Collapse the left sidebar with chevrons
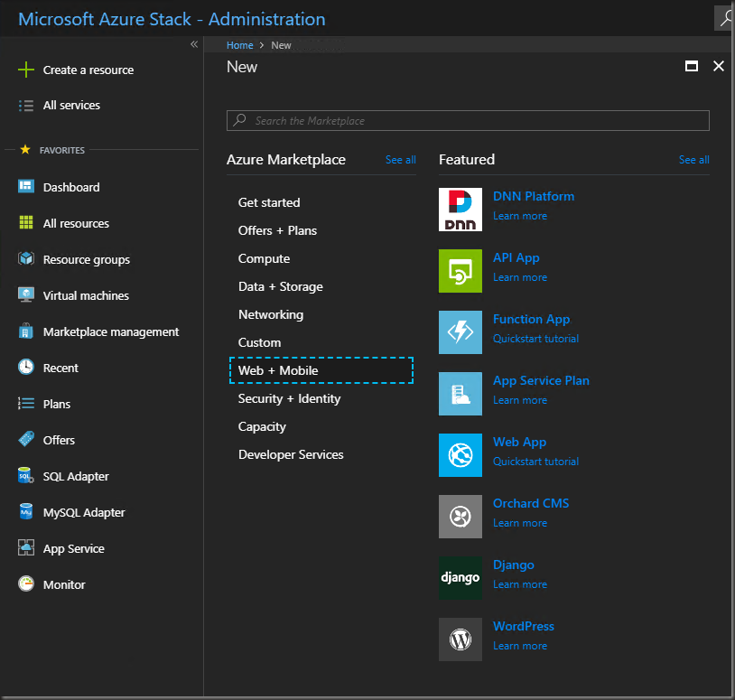This screenshot has height=700, width=735. tap(193, 44)
